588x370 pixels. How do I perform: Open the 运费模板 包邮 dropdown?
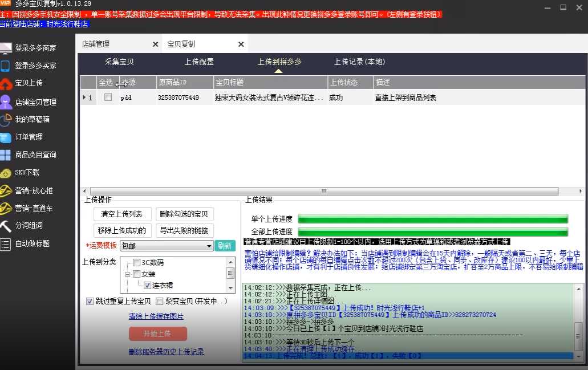[167, 246]
